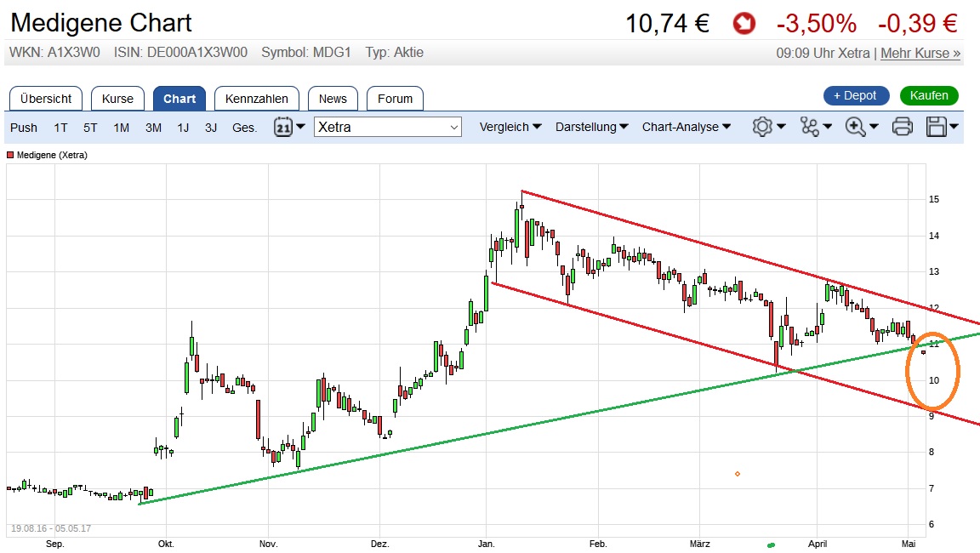The width and height of the screenshot is (980, 553).
Task: Click the 09:09 Uhr Xetra timestamp
Action: tap(823, 53)
